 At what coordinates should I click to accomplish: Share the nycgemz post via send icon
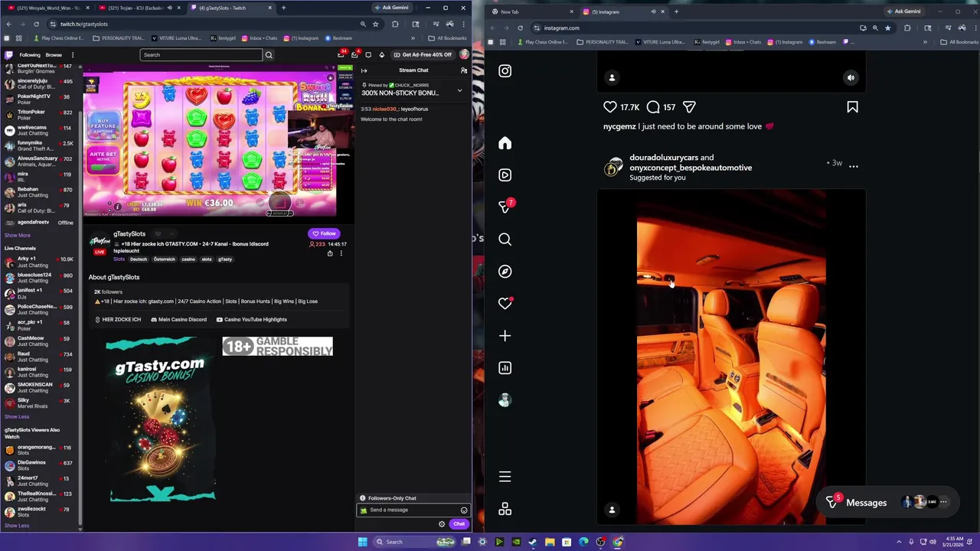689,107
